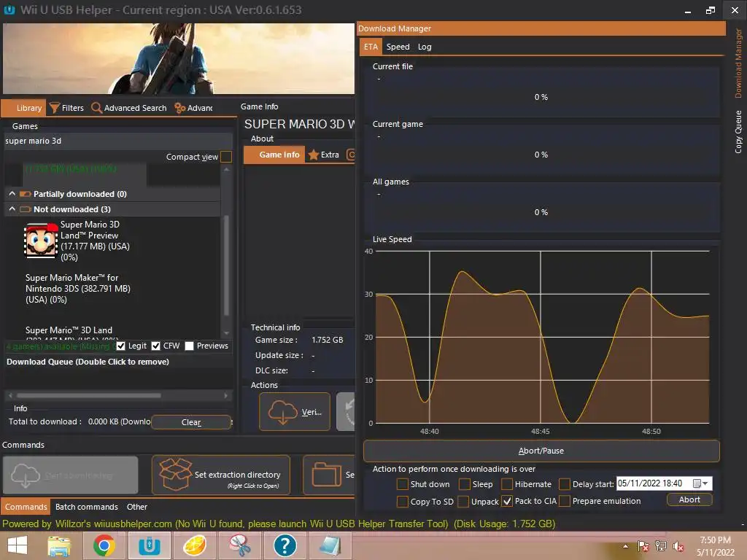
Task: Click the notepad taskbar icon
Action: [330, 545]
